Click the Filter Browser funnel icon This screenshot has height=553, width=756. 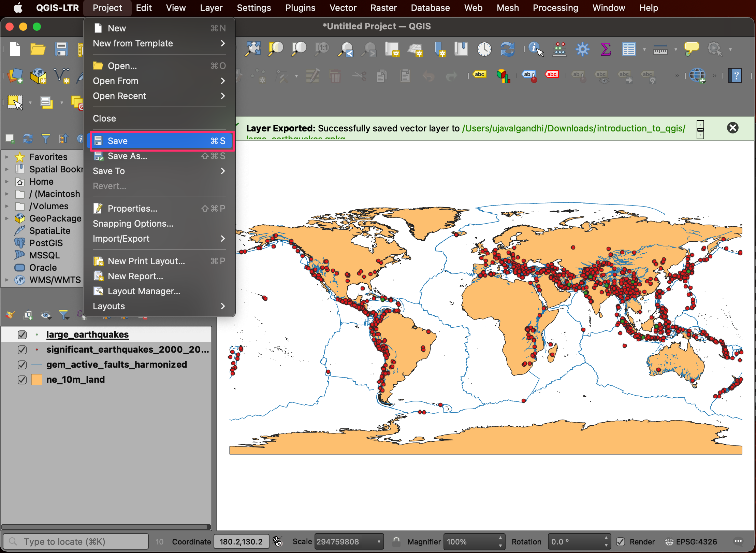[x=45, y=138]
